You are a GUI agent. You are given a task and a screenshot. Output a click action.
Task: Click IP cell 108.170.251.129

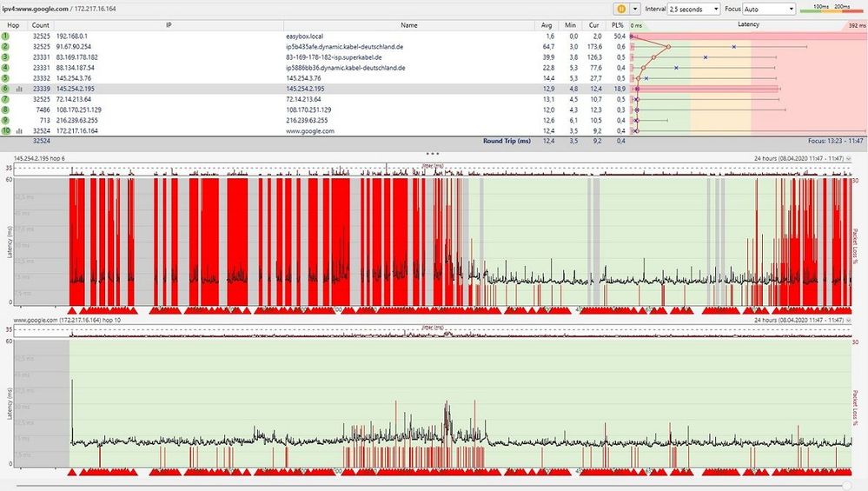tap(78, 109)
